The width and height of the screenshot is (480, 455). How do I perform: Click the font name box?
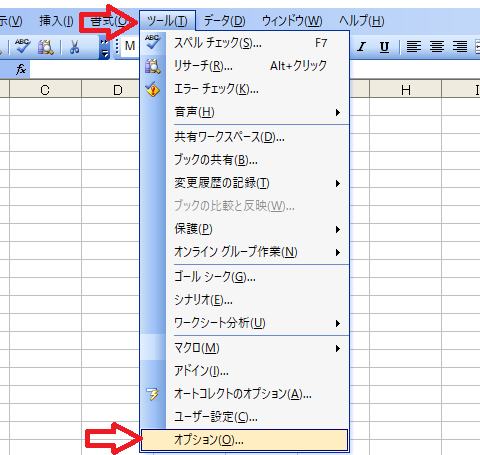tap(130, 46)
